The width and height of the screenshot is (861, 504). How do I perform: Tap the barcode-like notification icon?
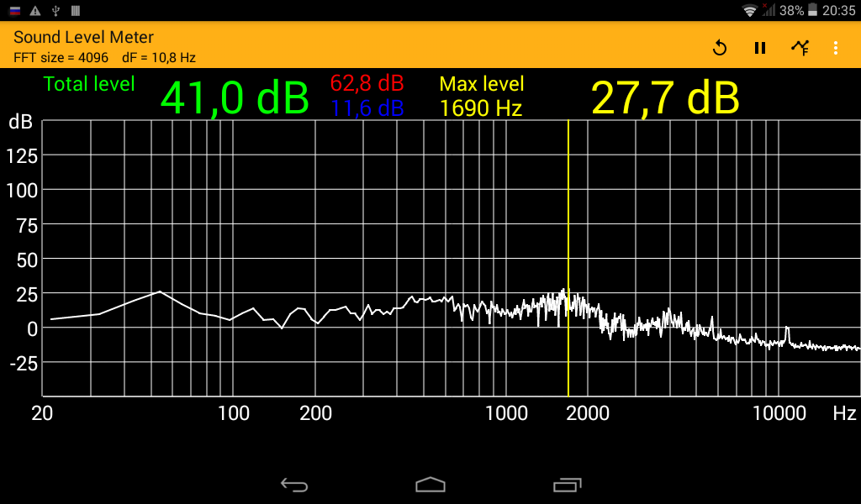[x=76, y=10]
